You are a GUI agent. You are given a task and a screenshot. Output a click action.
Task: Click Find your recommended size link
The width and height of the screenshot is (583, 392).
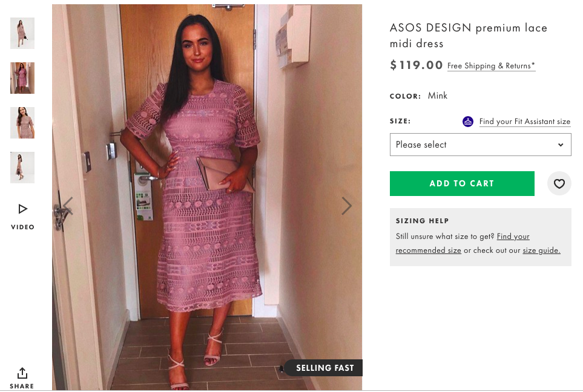(463, 243)
